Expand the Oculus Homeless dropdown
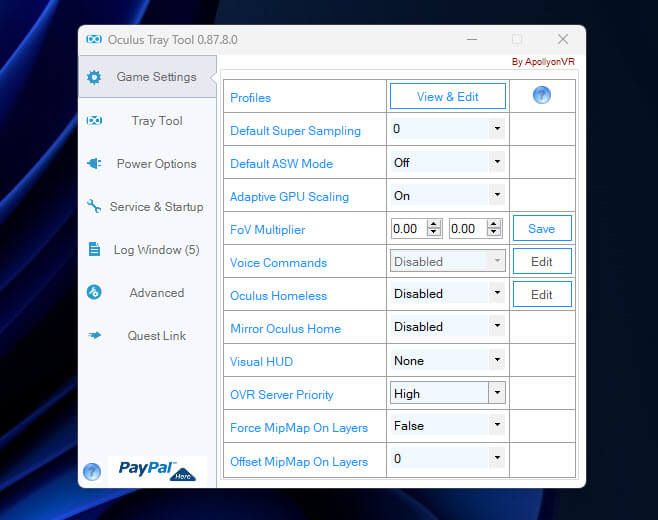Image resolution: width=658 pixels, height=520 pixels. coord(447,293)
